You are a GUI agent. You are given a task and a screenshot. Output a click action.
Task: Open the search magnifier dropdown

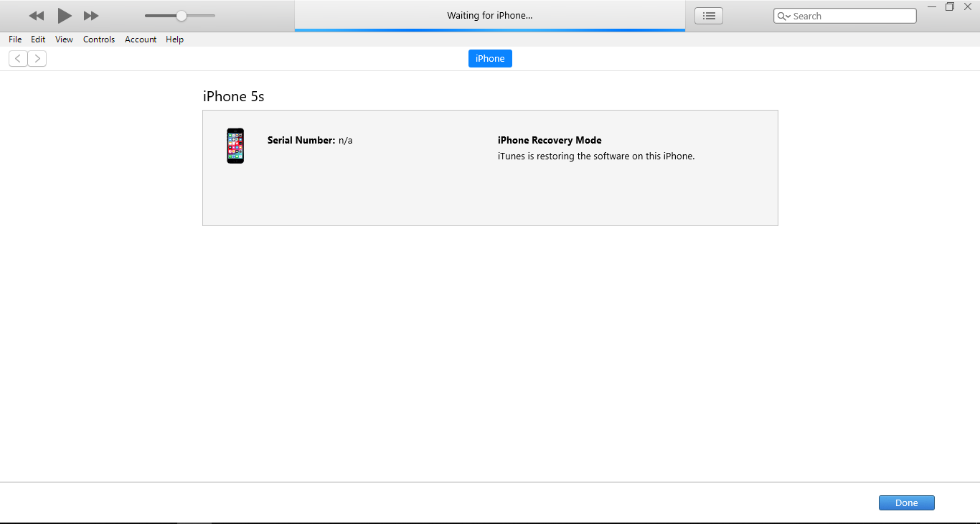click(784, 16)
